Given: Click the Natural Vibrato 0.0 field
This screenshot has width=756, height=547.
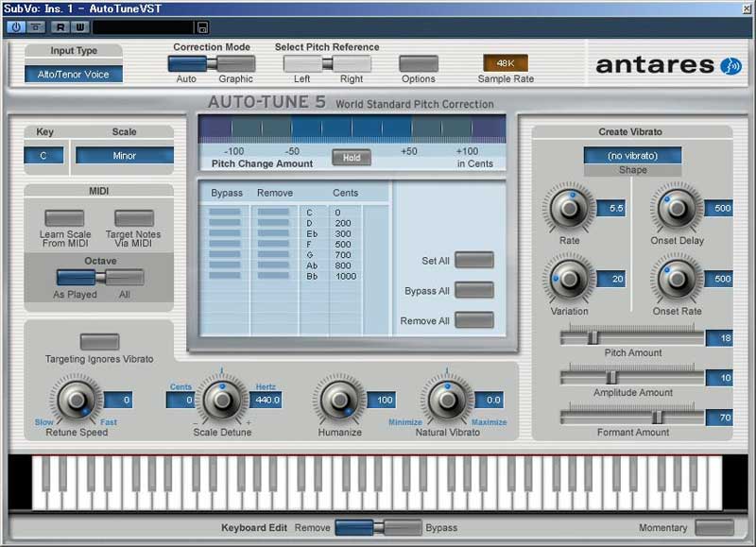Looking at the screenshot, I should [490, 400].
